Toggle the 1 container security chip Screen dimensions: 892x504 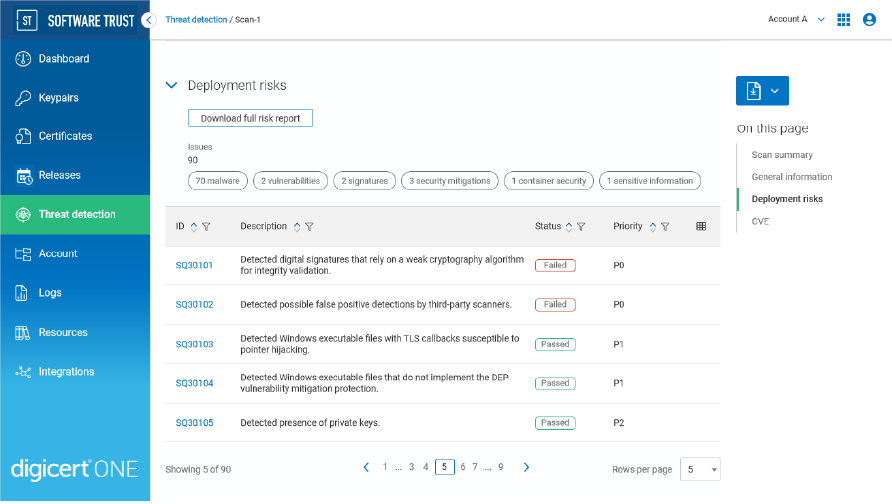[x=548, y=181]
